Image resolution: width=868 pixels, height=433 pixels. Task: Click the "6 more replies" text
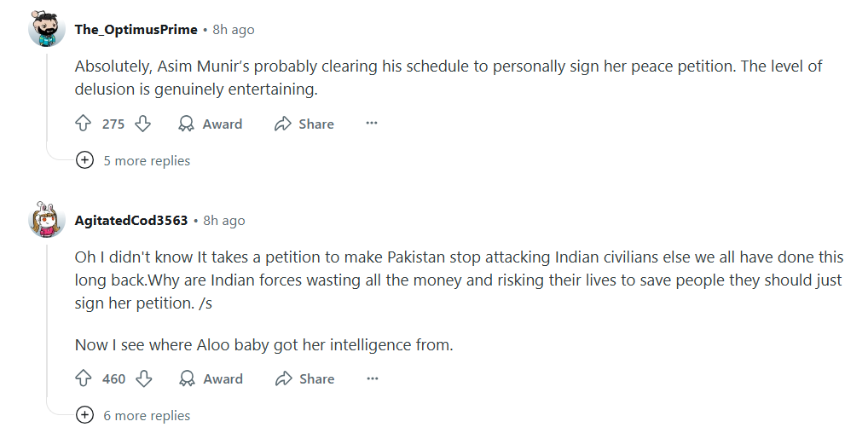point(147,415)
